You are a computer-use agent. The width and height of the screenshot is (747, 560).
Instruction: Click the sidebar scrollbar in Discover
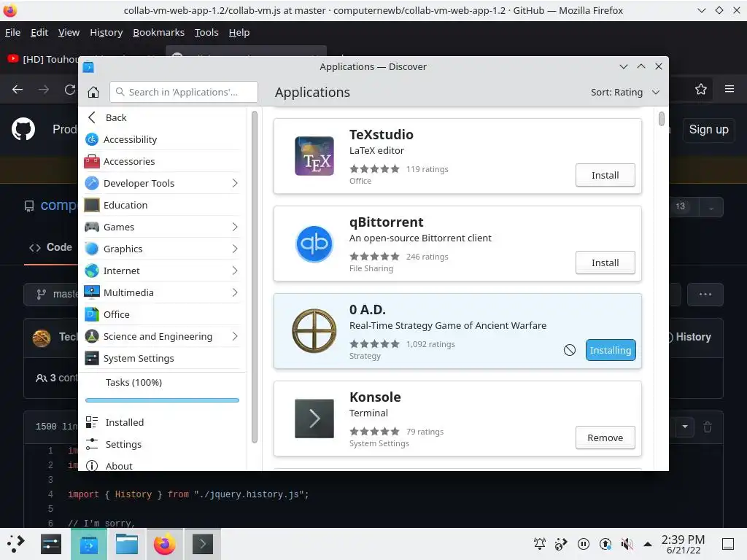(x=255, y=276)
